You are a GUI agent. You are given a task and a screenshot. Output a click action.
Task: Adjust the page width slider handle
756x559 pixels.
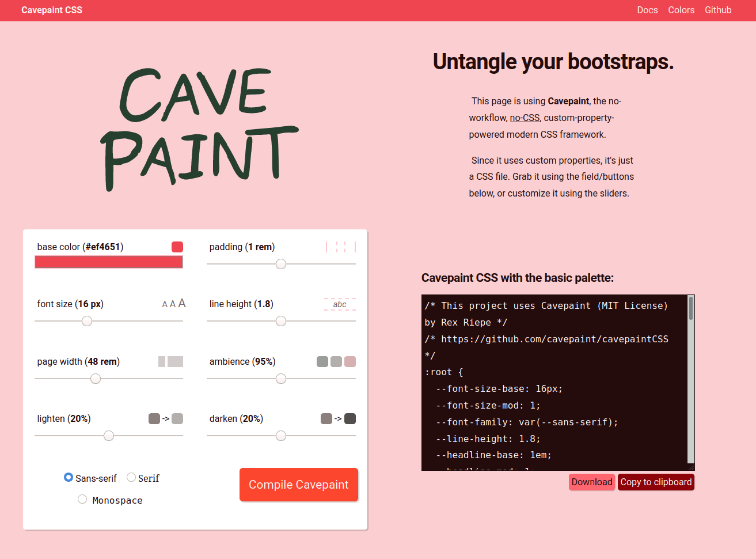96,379
